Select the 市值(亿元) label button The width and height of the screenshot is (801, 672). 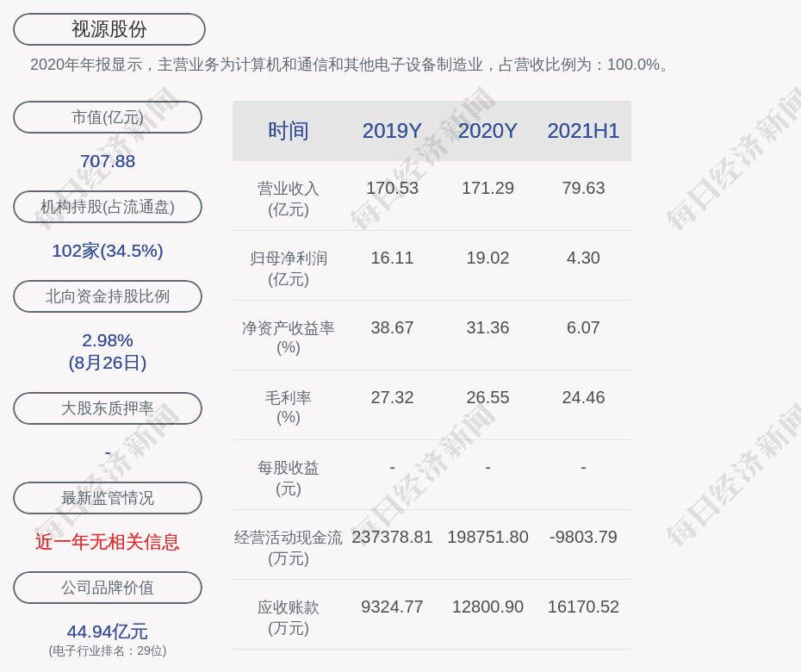[108, 117]
